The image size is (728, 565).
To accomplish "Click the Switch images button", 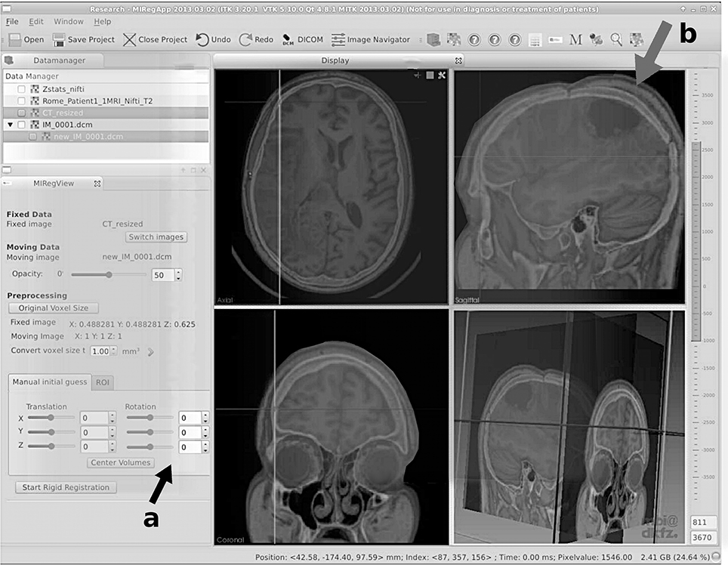I will tap(156, 236).
